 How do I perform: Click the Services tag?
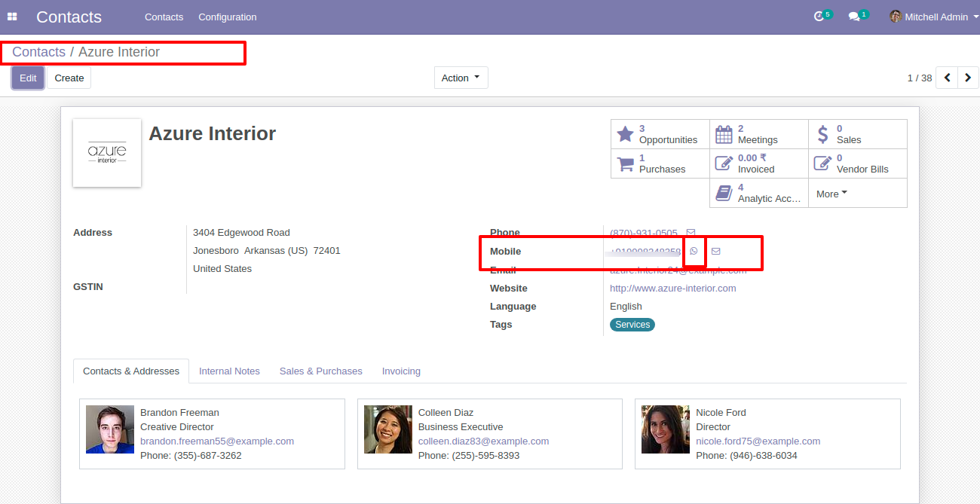[632, 325]
